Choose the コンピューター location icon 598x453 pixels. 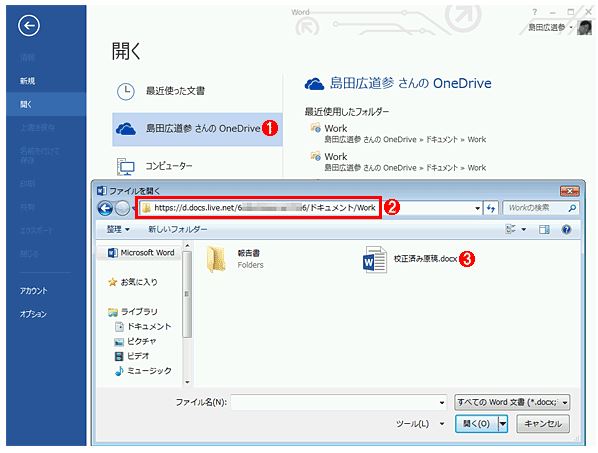(x=125, y=166)
